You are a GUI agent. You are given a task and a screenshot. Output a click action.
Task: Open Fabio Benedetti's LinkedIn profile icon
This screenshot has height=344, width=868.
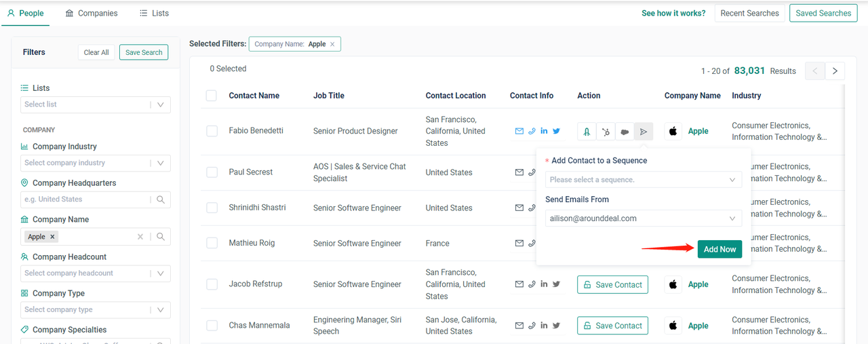pyautogui.click(x=544, y=132)
